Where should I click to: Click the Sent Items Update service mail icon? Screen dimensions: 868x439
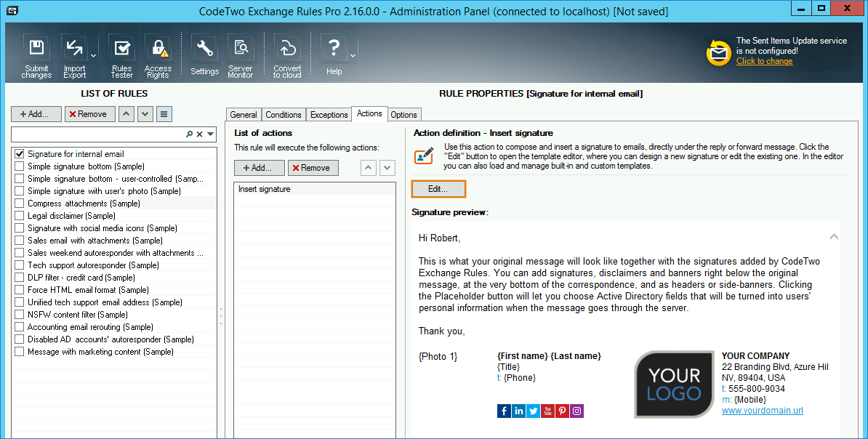tap(718, 52)
